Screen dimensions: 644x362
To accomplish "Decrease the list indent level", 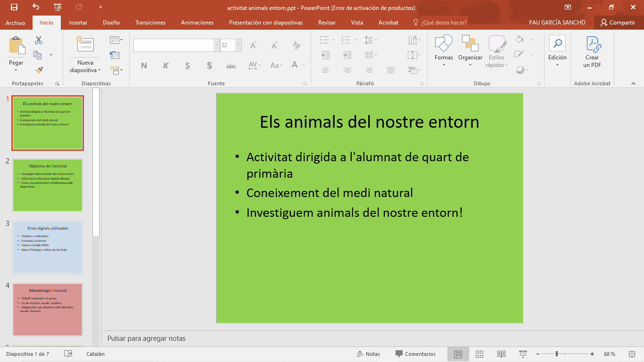I will 326,55.
